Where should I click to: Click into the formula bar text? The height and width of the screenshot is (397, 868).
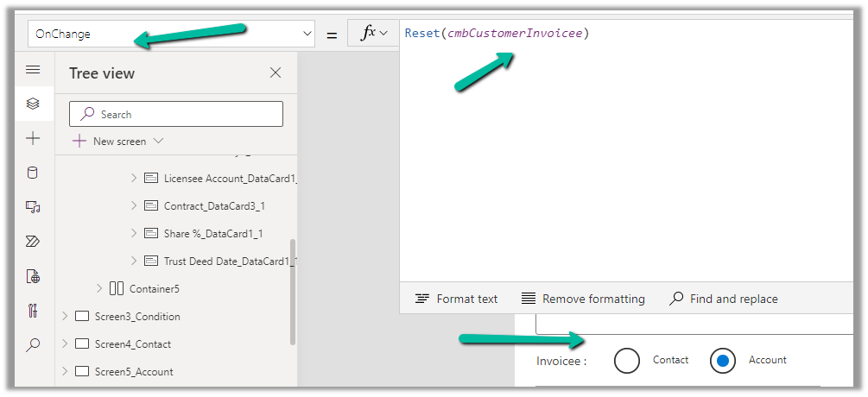pos(497,34)
